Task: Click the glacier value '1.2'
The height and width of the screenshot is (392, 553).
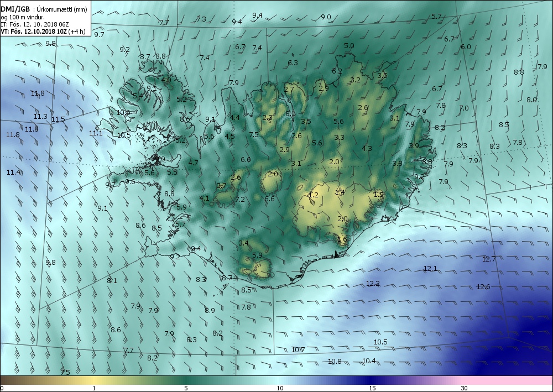Action: pyautogui.click(x=313, y=195)
